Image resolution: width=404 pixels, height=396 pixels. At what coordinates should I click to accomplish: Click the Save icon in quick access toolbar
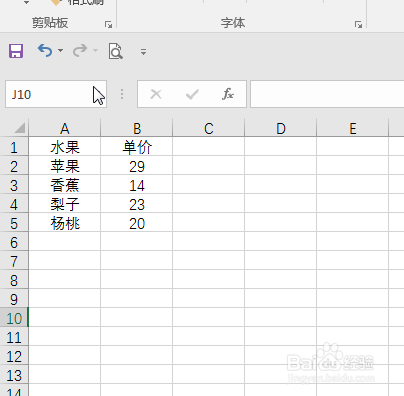(x=16, y=51)
